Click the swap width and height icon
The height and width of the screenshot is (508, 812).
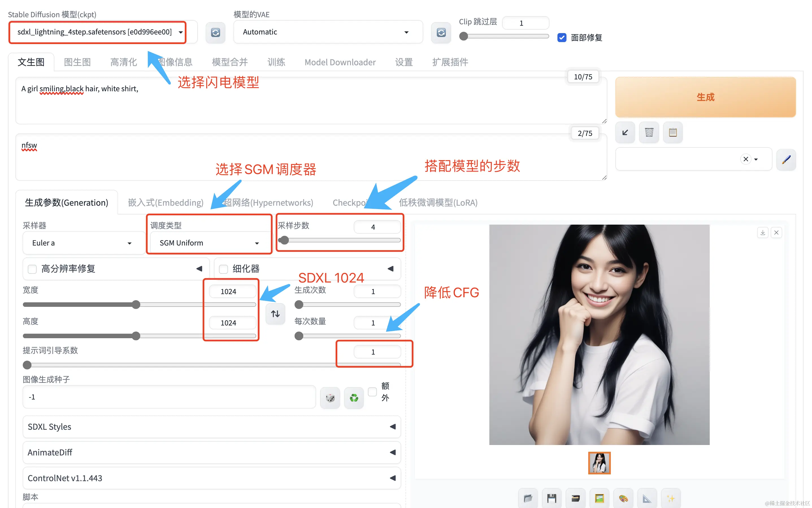pyautogui.click(x=275, y=314)
